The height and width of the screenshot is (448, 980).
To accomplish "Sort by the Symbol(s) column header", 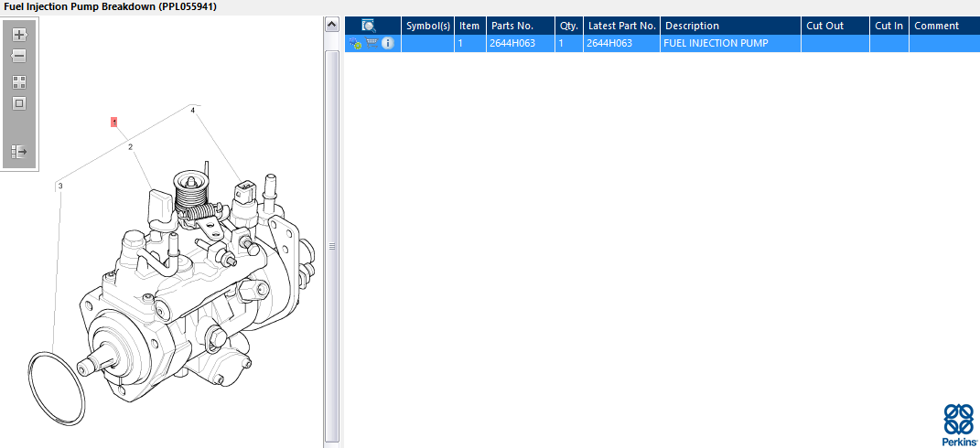I will point(428,26).
